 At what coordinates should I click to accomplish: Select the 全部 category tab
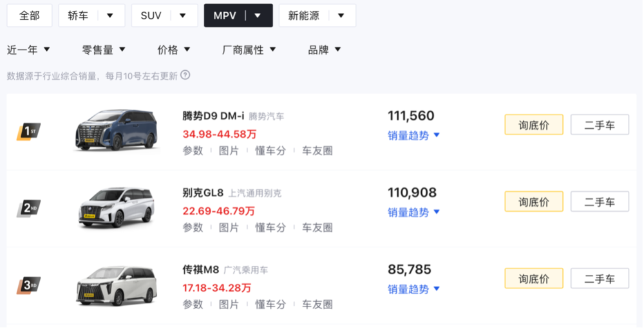point(30,15)
